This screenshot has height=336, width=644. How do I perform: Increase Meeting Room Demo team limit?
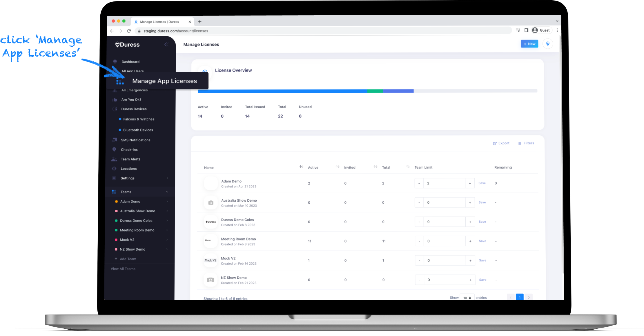470,241
